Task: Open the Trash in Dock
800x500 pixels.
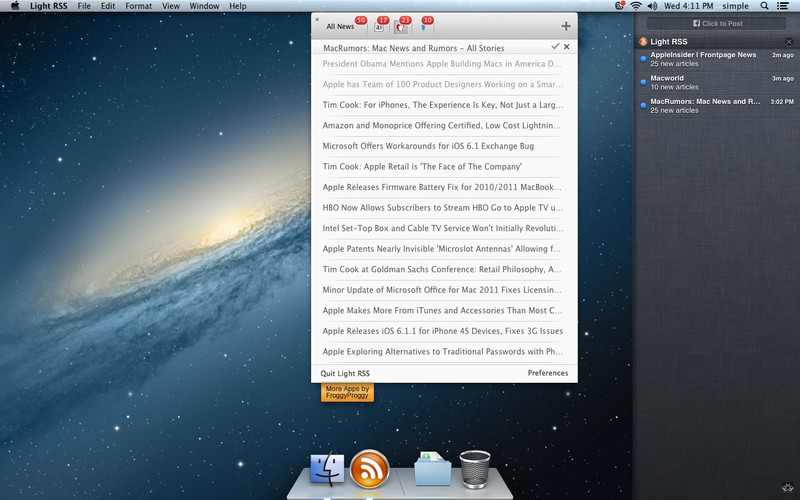Action: pos(475,469)
